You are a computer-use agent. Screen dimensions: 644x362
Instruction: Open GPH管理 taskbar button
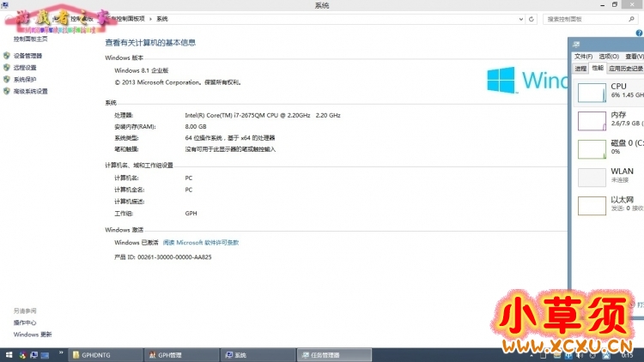181,355
